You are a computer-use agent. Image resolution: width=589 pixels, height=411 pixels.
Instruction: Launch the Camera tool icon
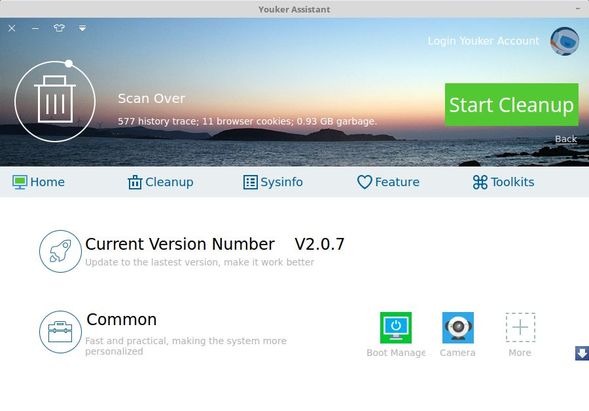[458, 328]
